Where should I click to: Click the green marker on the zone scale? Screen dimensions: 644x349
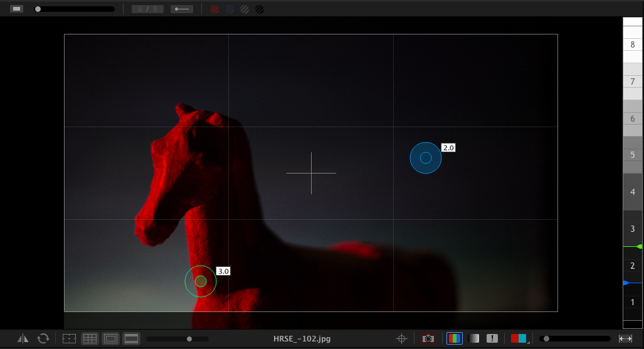pos(639,246)
